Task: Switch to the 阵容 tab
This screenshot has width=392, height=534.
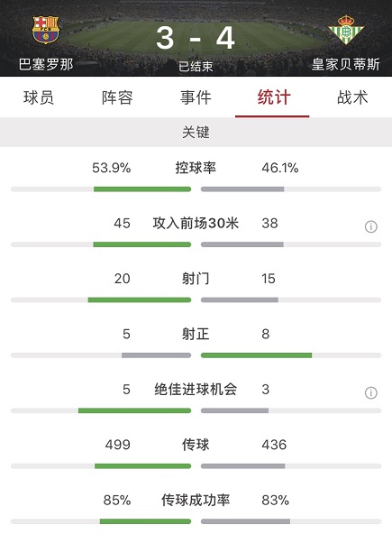Action: tap(117, 97)
